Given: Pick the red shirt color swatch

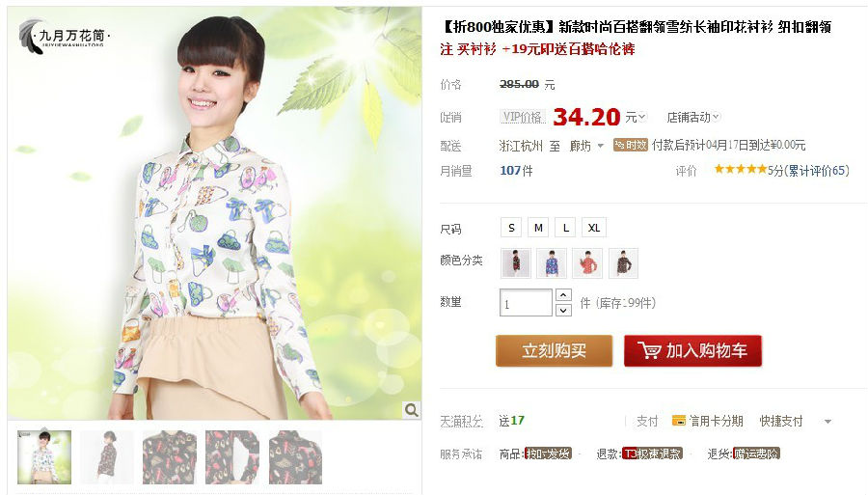Looking at the screenshot, I should tap(587, 263).
